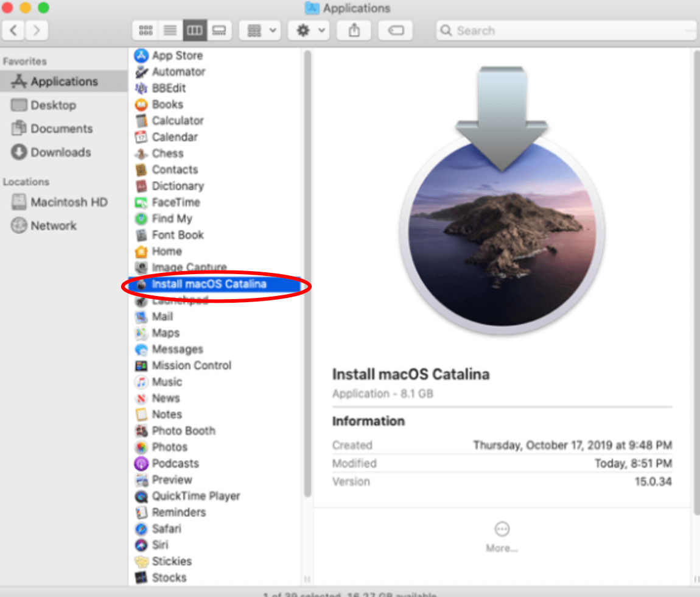Switch to gallery view

(219, 30)
